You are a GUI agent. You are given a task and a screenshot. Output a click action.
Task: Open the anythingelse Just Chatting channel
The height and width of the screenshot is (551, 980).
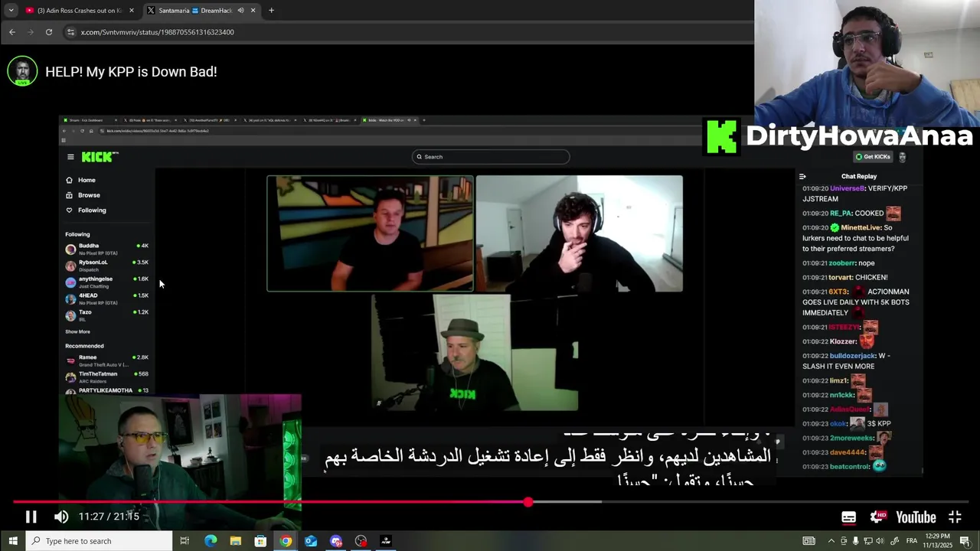[106, 282]
